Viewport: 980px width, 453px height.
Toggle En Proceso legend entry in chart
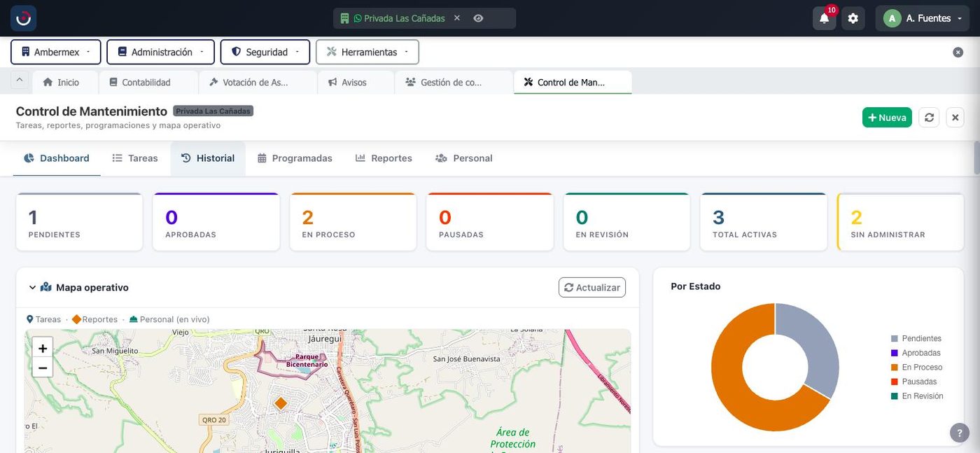point(917,368)
